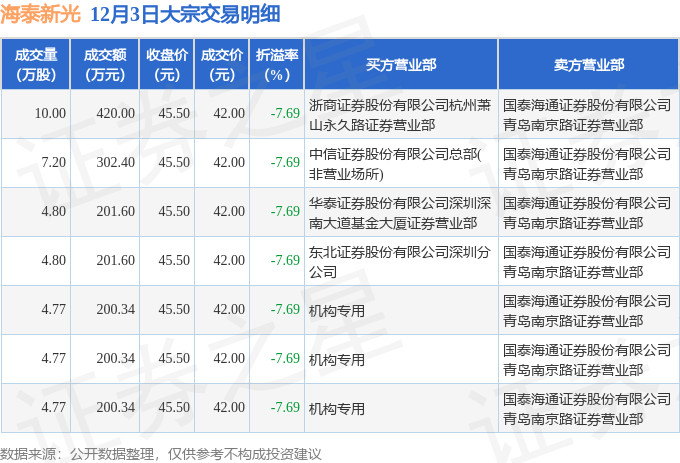Click the 华泰证券 深圳深南大道 buyer entry
The height and width of the screenshot is (463, 680).
pos(400,211)
